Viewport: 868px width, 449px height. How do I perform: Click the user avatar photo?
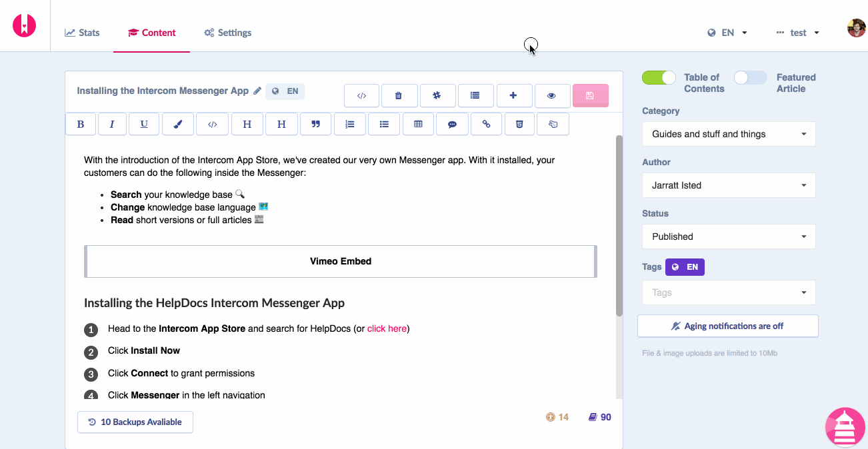click(x=856, y=28)
